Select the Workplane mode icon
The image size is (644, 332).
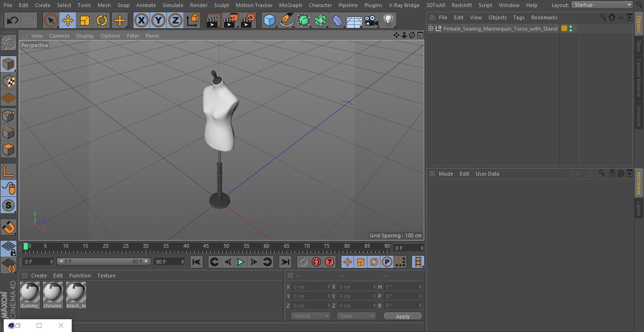[8, 98]
